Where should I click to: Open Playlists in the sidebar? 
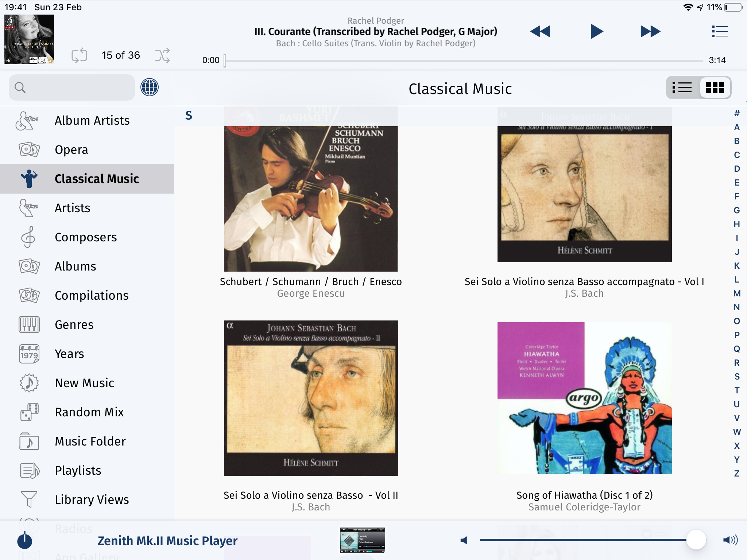(x=87, y=470)
